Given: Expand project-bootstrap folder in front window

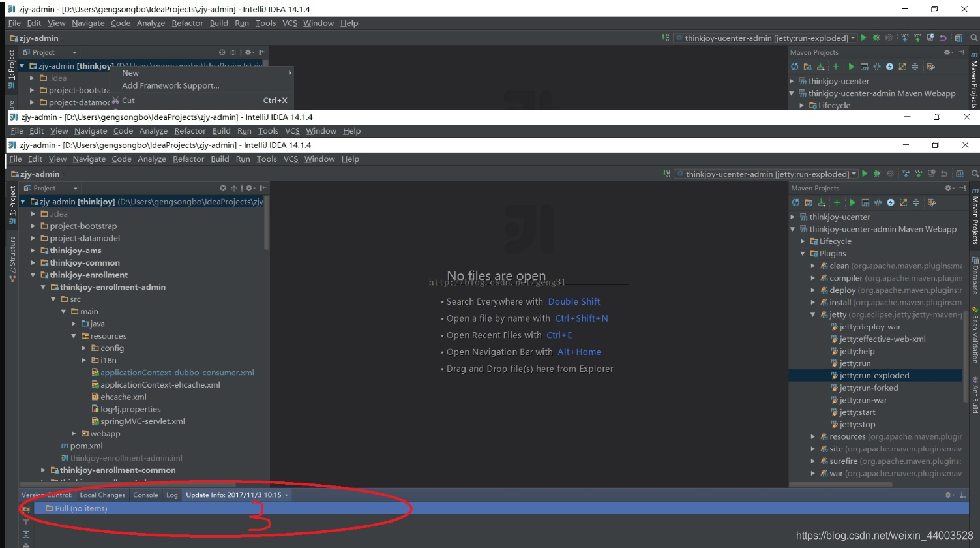Looking at the screenshot, I should click(x=33, y=226).
